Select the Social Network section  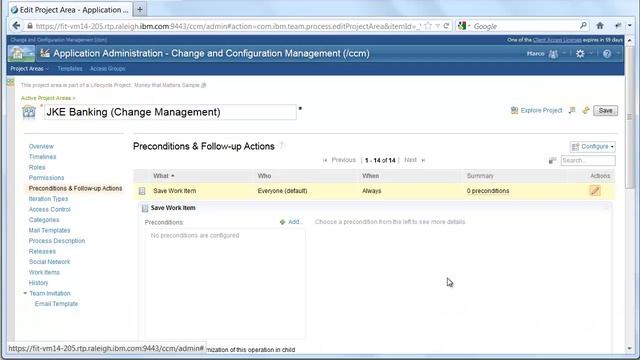pyautogui.click(x=49, y=262)
